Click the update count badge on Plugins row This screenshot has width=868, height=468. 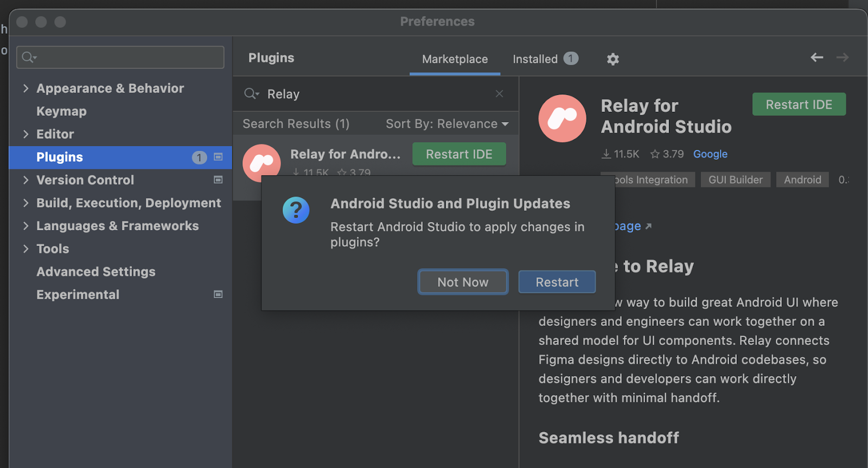coord(199,157)
